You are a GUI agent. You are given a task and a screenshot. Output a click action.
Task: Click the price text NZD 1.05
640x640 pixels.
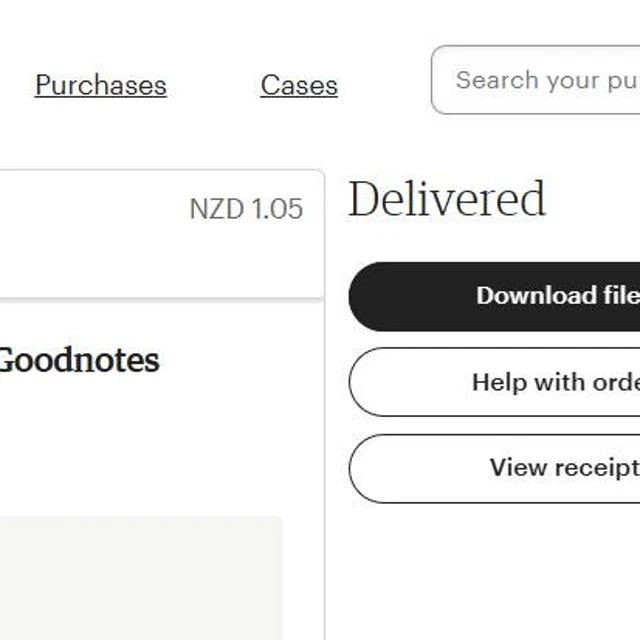(x=246, y=209)
